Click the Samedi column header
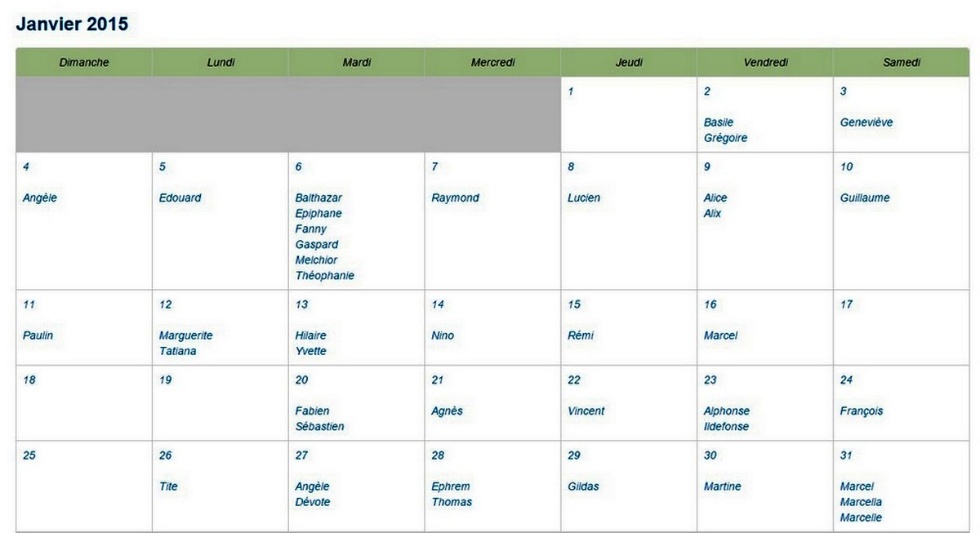 [x=902, y=62]
